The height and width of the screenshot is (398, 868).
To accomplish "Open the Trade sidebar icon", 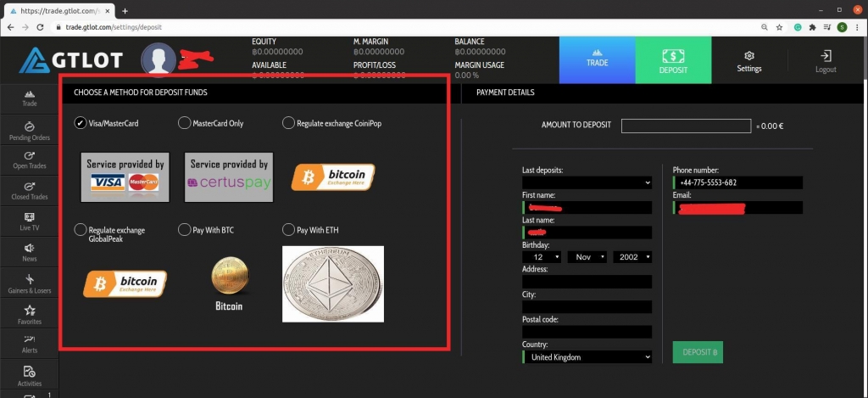I will coord(30,98).
